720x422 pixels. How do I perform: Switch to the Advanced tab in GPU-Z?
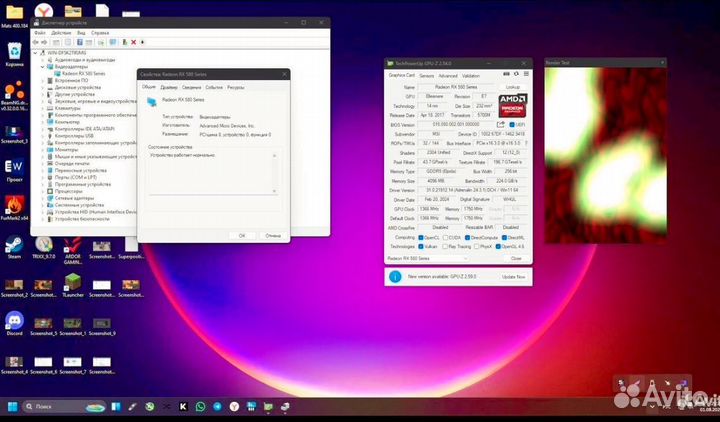[448, 76]
